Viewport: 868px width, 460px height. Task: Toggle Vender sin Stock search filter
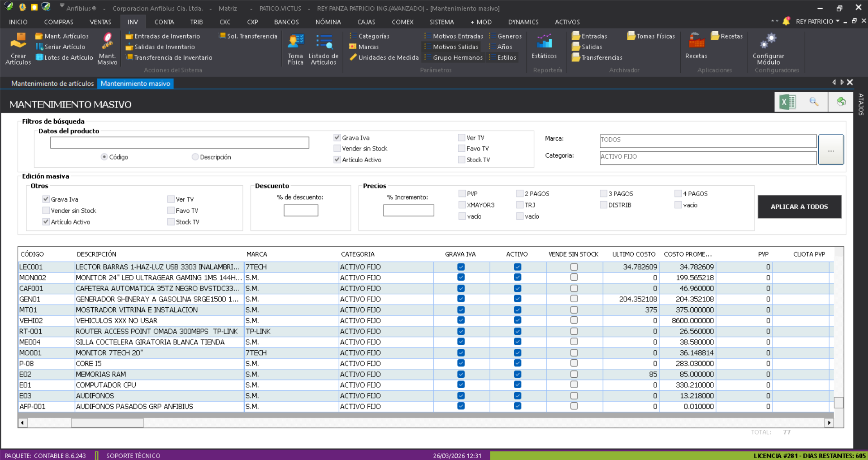coord(337,149)
